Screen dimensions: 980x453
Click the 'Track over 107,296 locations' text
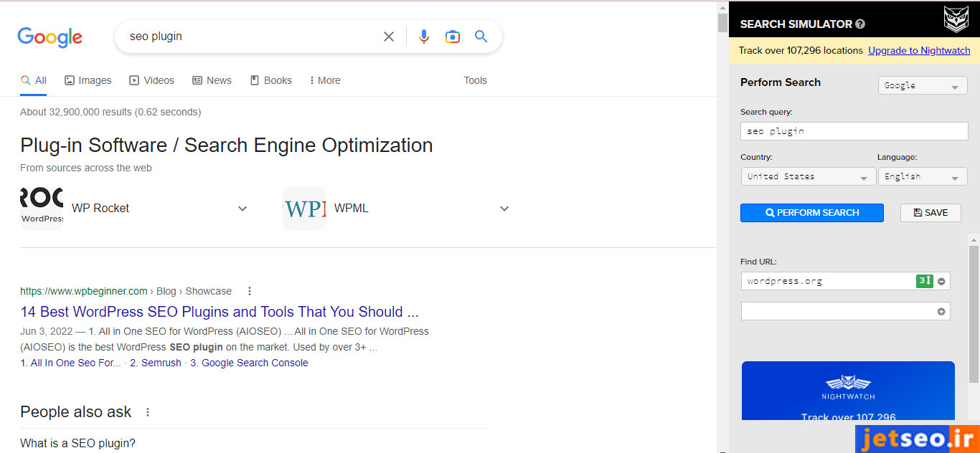click(x=801, y=50)
